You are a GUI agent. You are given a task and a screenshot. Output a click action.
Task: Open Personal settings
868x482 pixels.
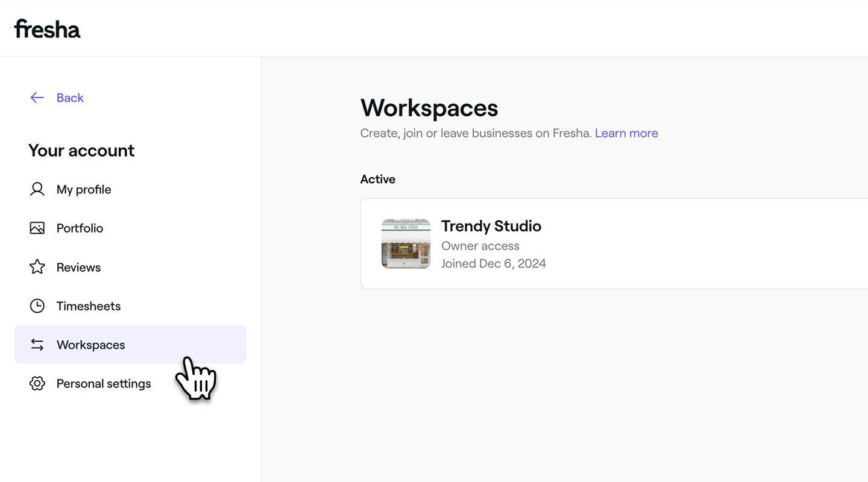(104, 384)
